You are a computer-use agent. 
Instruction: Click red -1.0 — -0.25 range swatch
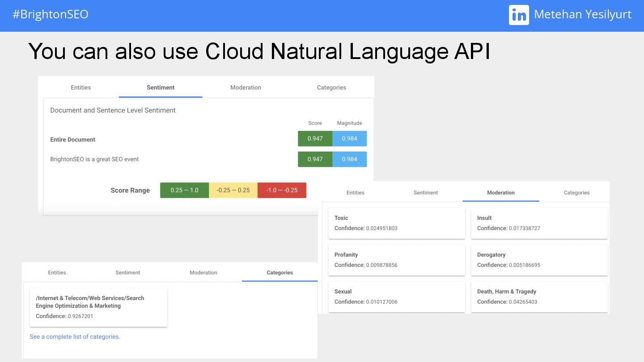click(282, 190)
